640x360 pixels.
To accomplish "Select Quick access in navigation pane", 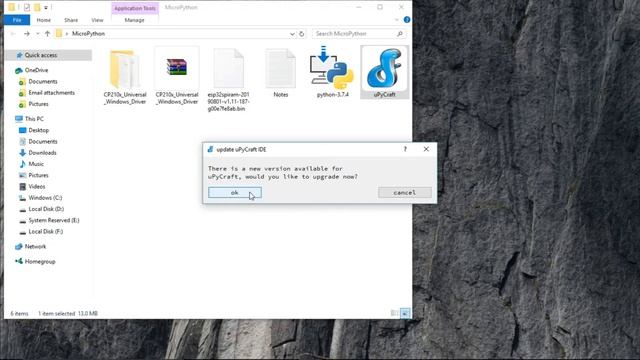I will coord(41,55).
